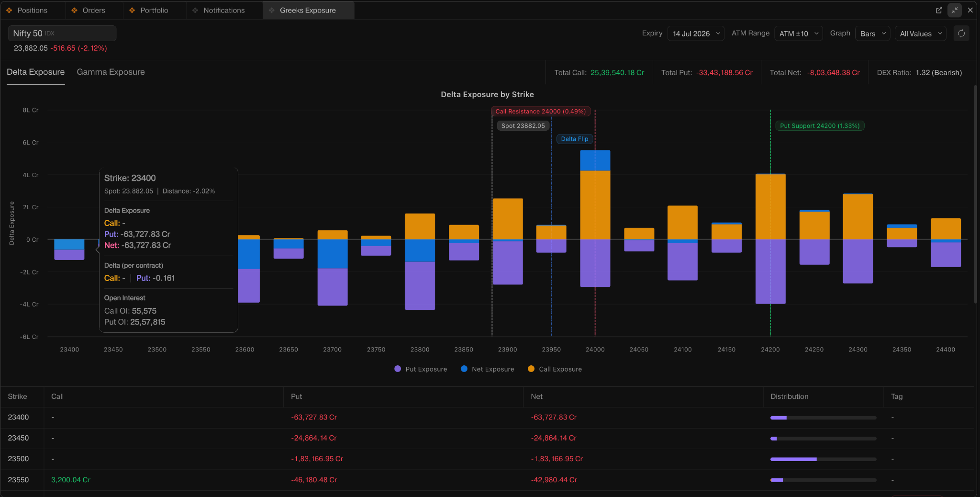The width and height of the screenshot is (980, 497).
Task: Collapse the panel using the shrink arrows icon
Action: [x=955, y=10]
